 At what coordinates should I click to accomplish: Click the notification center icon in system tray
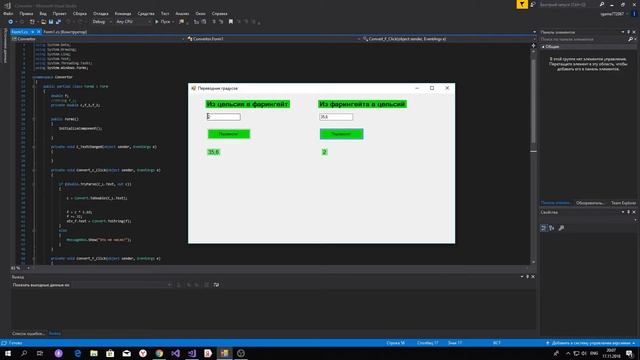click(x=630, y=353)
